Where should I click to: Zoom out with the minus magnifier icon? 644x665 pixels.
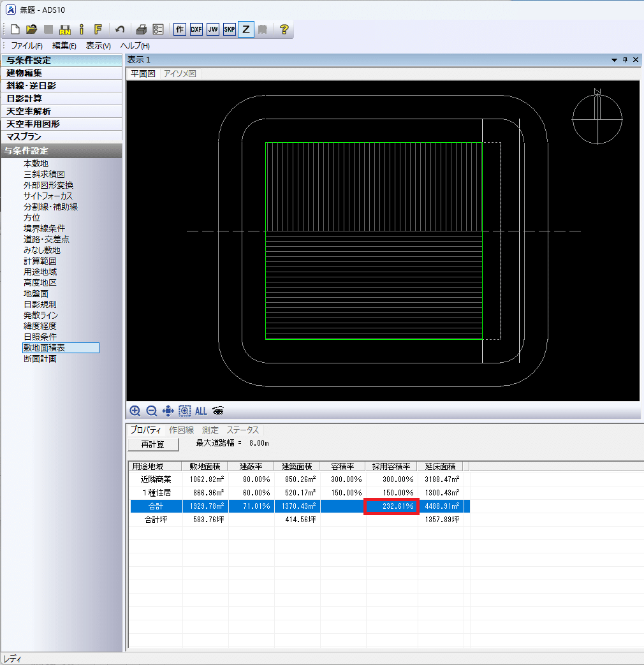[x=152, y=411]
